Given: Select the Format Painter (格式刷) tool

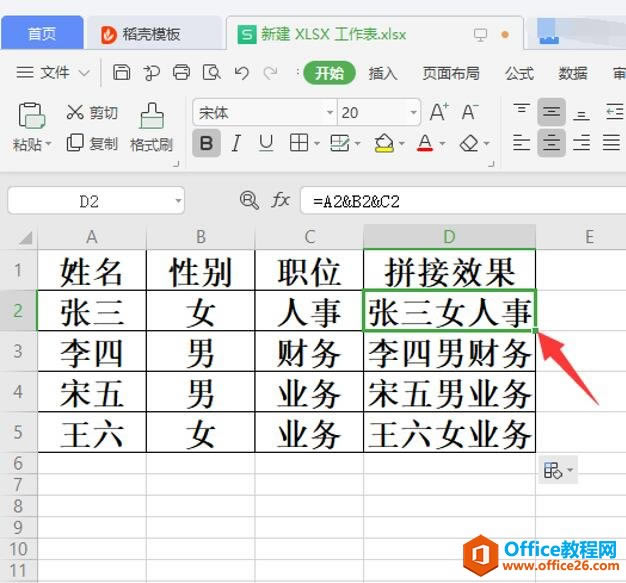Looking at the screenshot, I should pyautogui.click(x=152, y=128).
